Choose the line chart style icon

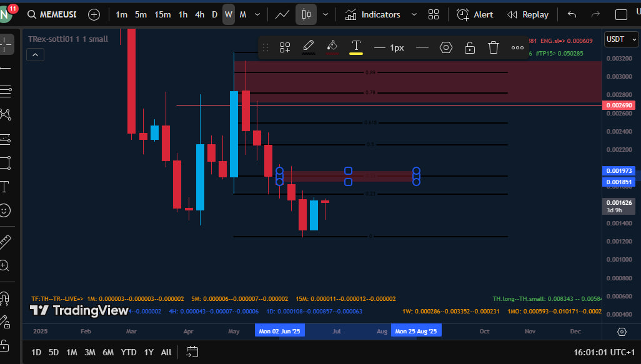(x=282, y=15)
